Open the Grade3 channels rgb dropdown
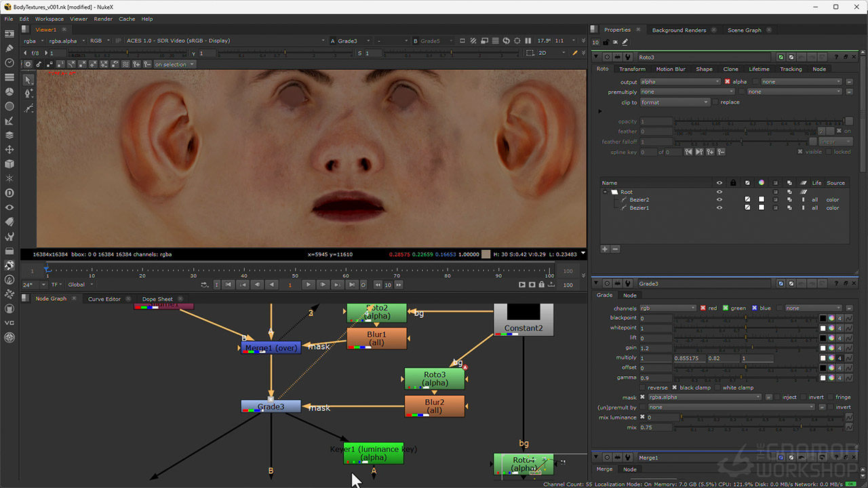868x488 pixels. point(668,308)
